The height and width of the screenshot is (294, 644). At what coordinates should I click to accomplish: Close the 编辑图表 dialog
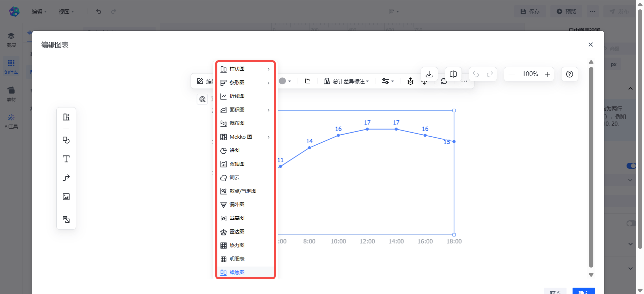(x=590, y=45)
